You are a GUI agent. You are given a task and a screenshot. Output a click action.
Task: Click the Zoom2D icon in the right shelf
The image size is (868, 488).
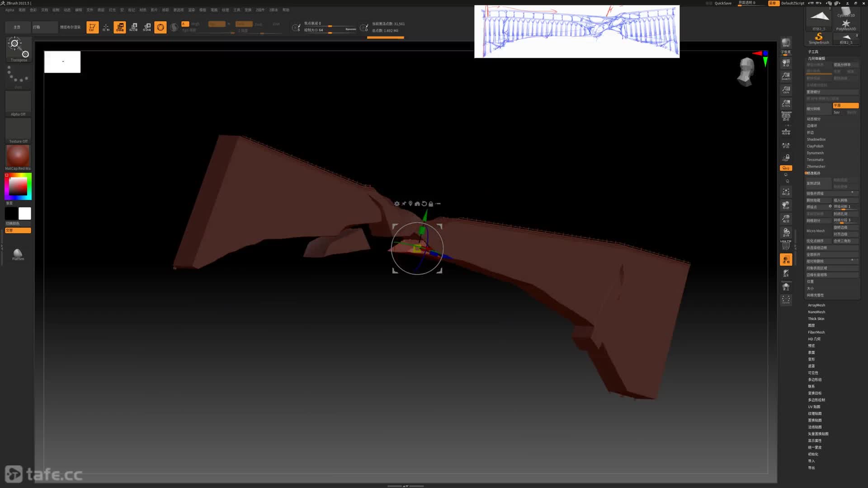tap(786, 76)
